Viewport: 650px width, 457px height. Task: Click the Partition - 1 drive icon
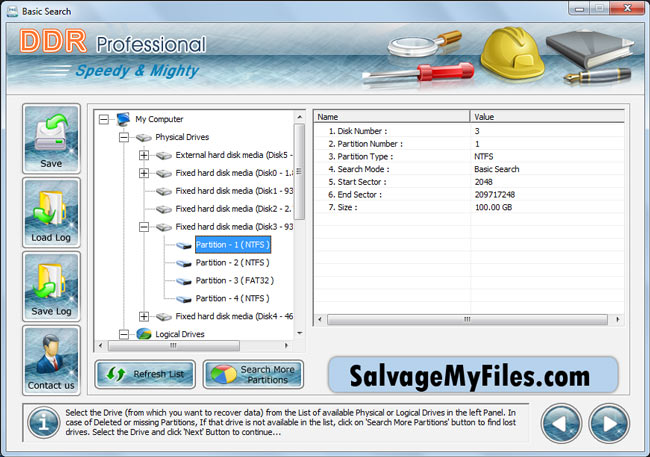pyautogui.click(x=184, y=246)
